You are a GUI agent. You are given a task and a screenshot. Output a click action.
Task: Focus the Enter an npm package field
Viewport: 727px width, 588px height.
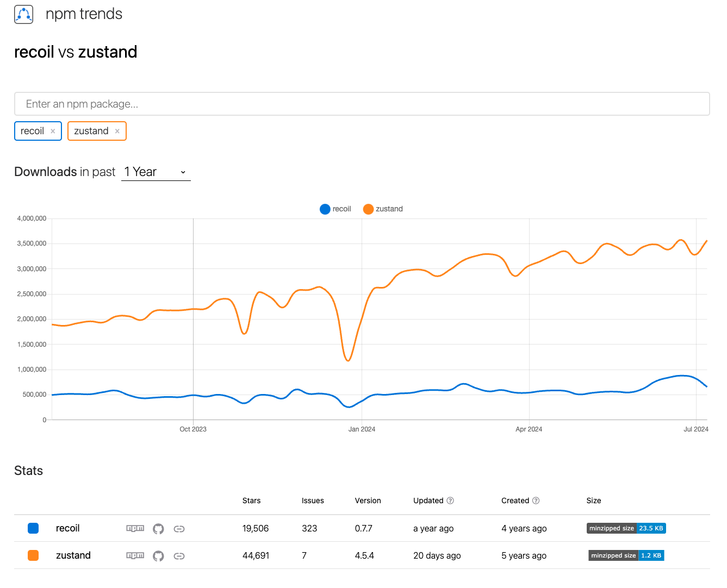(x=362, y=104)
